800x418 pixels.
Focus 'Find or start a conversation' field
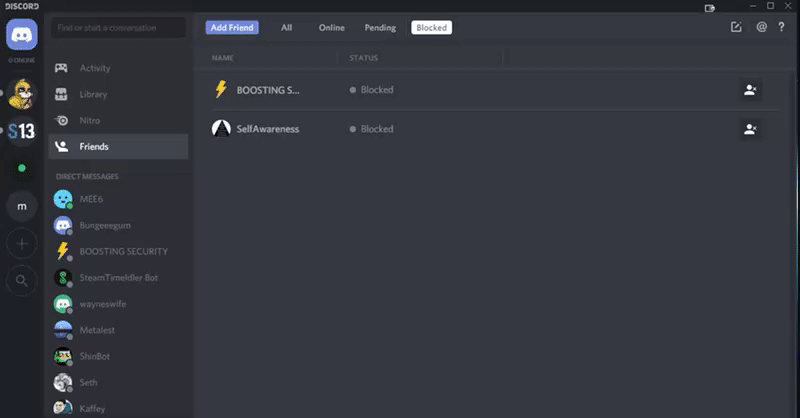click(x=118, y=28)
